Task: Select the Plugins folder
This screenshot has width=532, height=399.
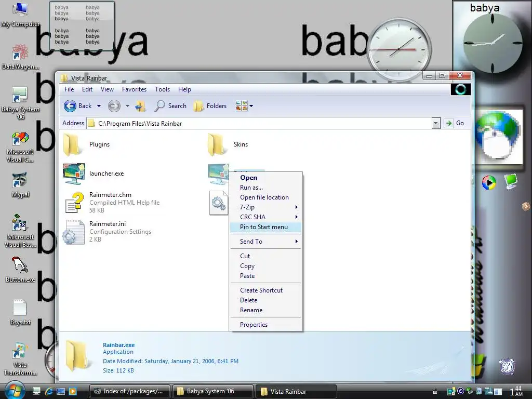Action: tap(87, 144)
